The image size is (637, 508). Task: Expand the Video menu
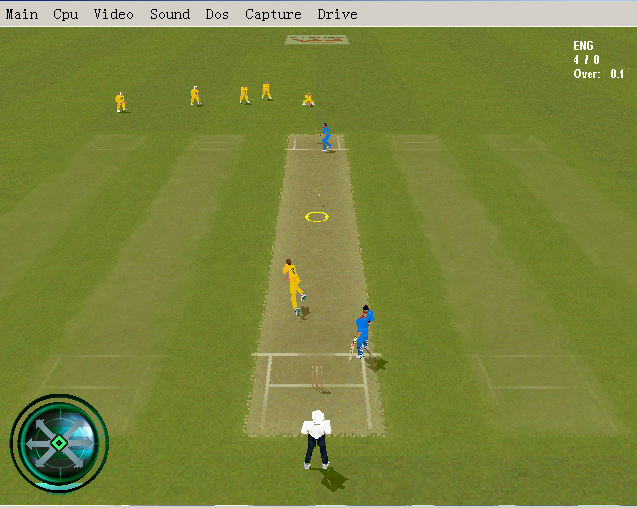(114, 14)
